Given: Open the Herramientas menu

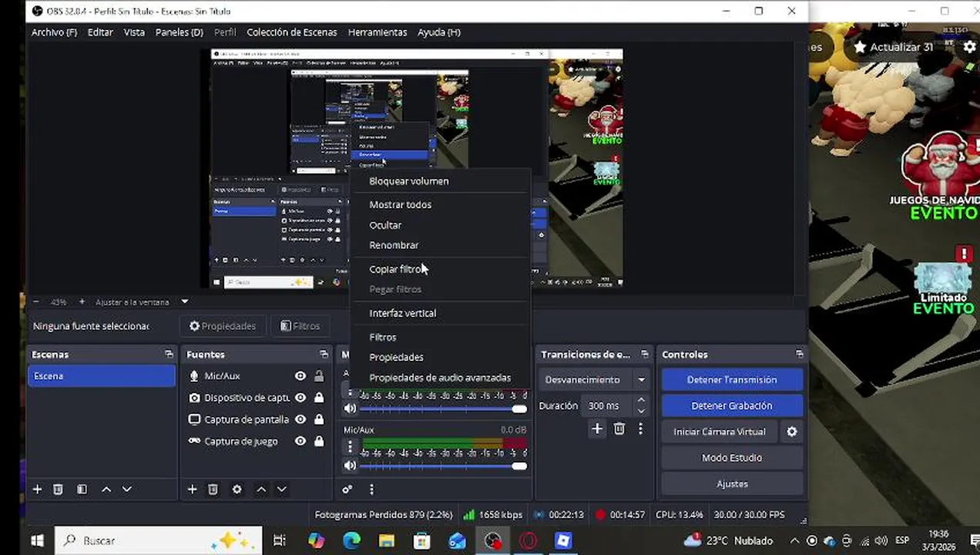Looking at the screenshot, I should point(378,32).
